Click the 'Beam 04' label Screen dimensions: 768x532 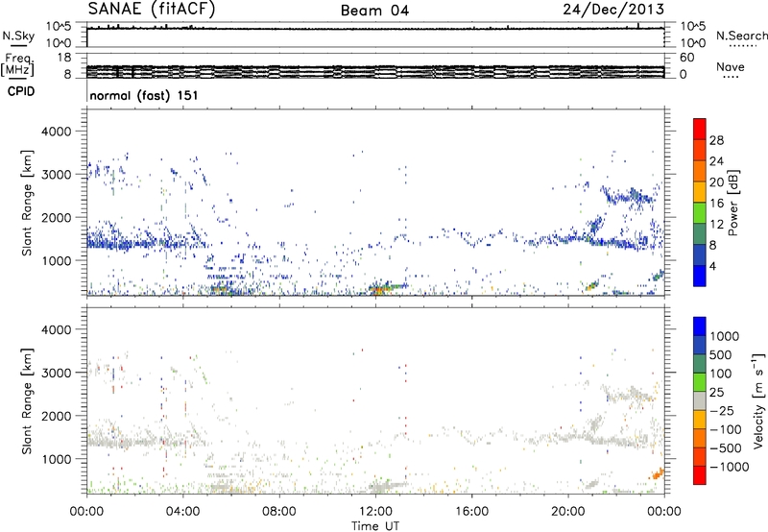(x=374, y=11)
